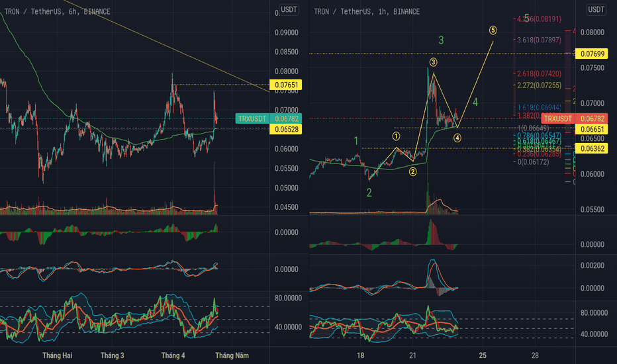Click 0.08500 on the 6h price scale
Screen dimensions: 617x364
pyautogui.click(x=286, y=52)
